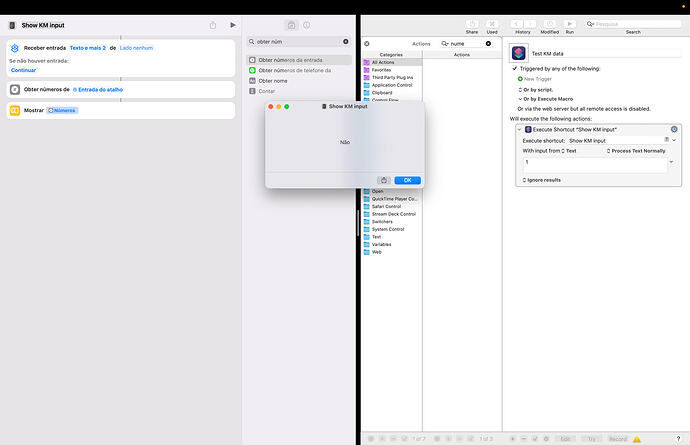Open the Execute Shortcut action gear menu
Viewport: 690px width, 445px height.
[674, 129]
